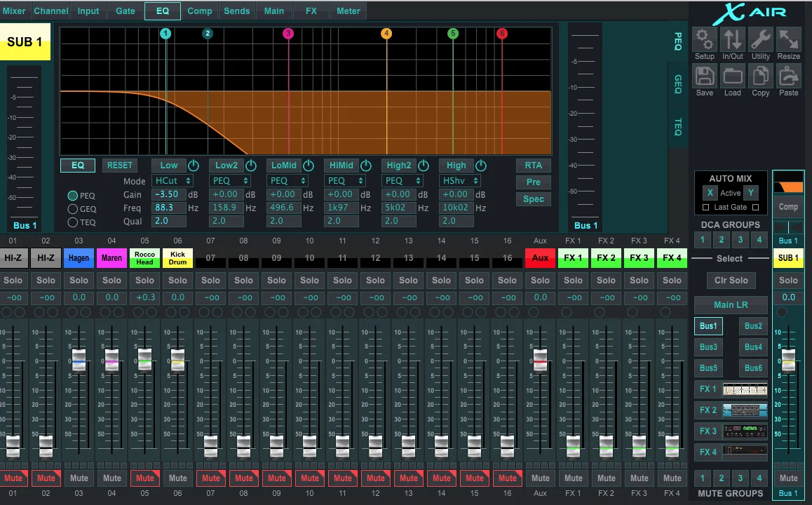Enable the Last Gate left checkbox
The height and width of the screenshot is (505, 812).
click(x=705, y=208)
